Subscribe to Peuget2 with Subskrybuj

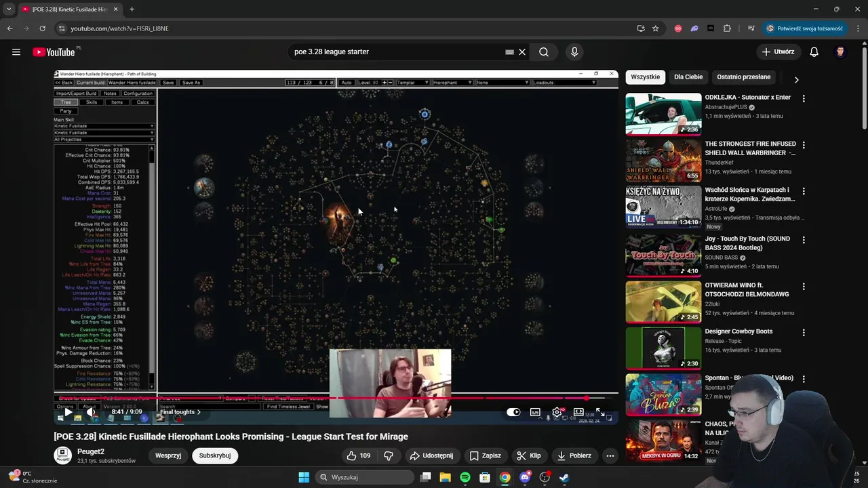215,455
